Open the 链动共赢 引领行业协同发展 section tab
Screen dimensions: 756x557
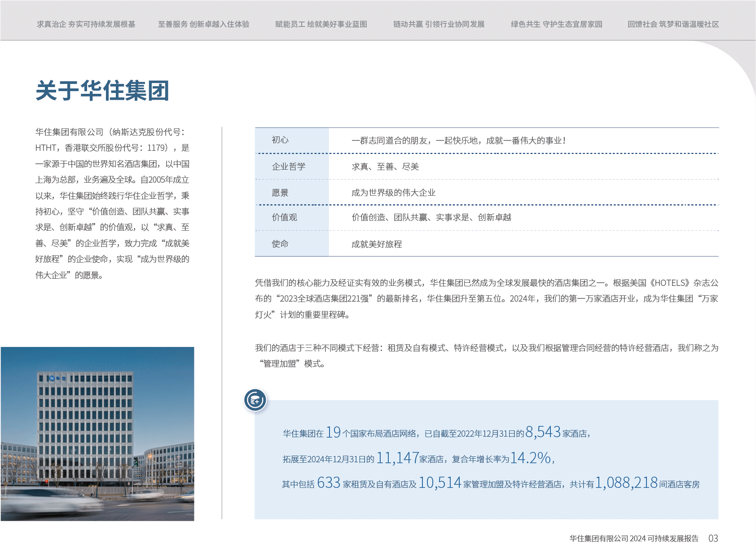click(x=439, y=24)
